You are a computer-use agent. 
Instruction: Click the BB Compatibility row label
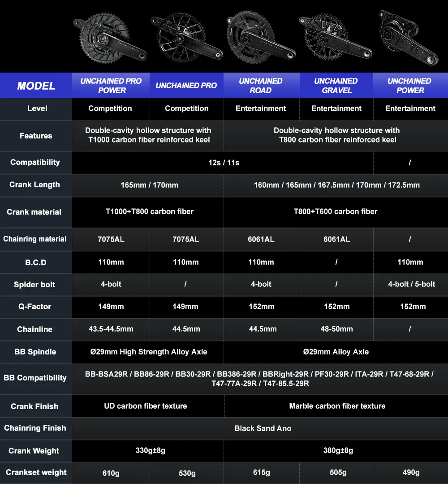36,378
